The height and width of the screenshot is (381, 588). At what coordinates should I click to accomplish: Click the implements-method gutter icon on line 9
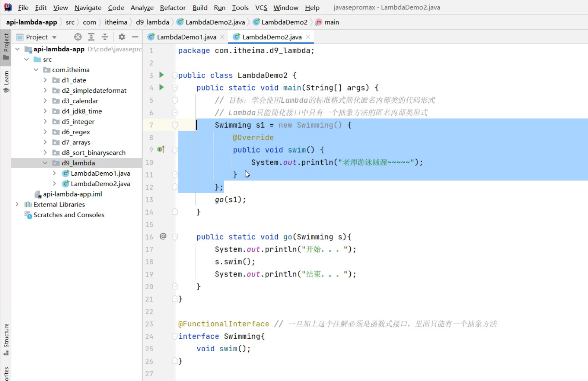click(x=161, y=150)
